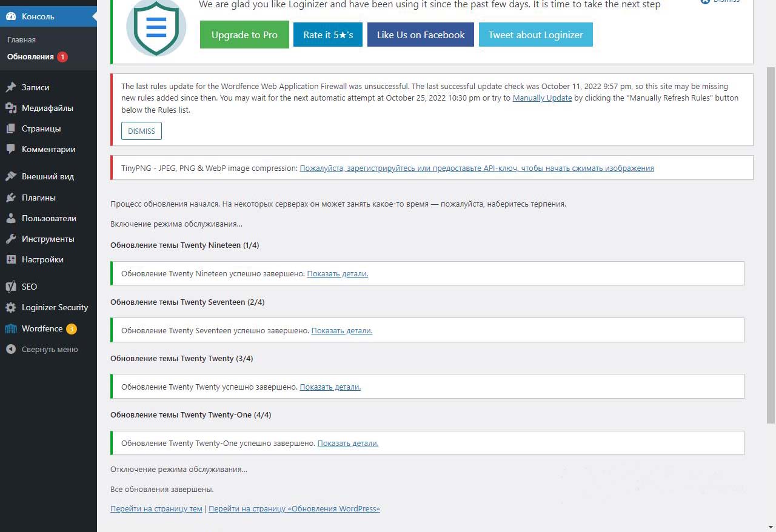Click the Пользователи user icon

pyautogui.click(x=11, y=218)
